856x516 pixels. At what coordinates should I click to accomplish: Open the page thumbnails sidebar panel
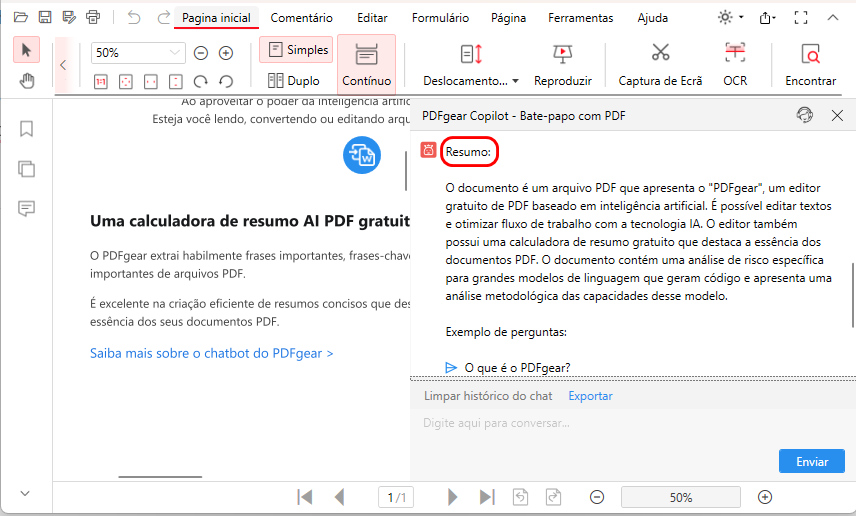(26, 169)
